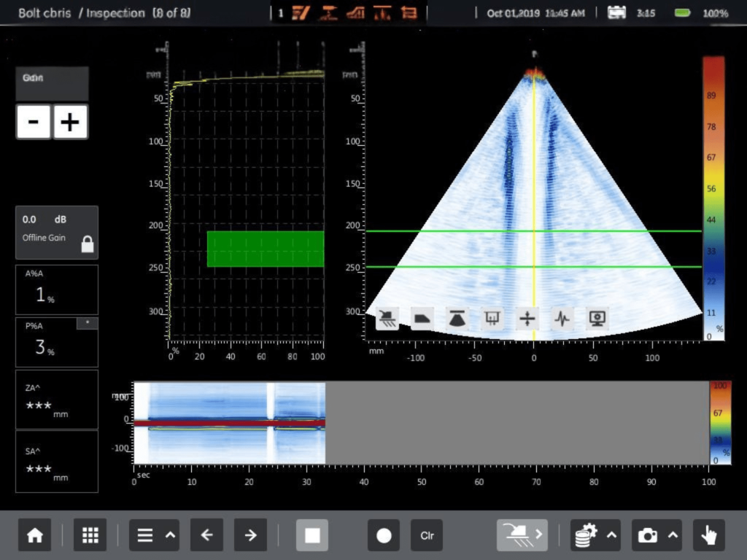
Task: Open display settings monitor icon
Action: (x=597, y=319)
